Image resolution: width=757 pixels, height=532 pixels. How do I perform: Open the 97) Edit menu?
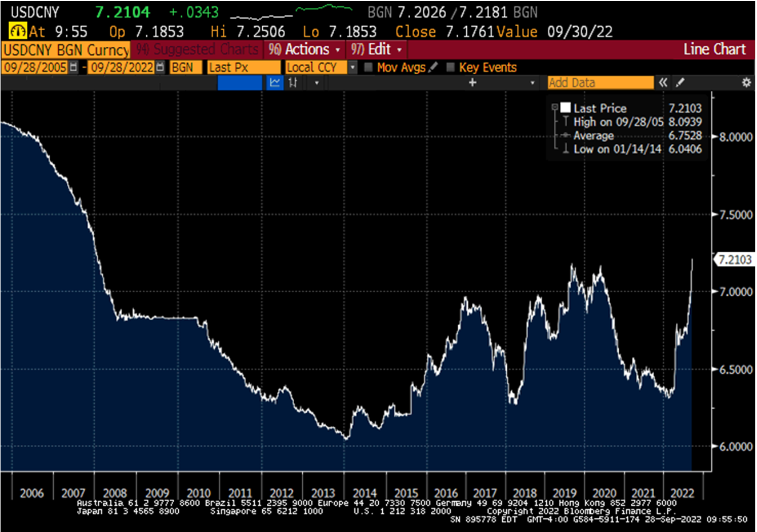pyautogui.click(x=375, y=50)
